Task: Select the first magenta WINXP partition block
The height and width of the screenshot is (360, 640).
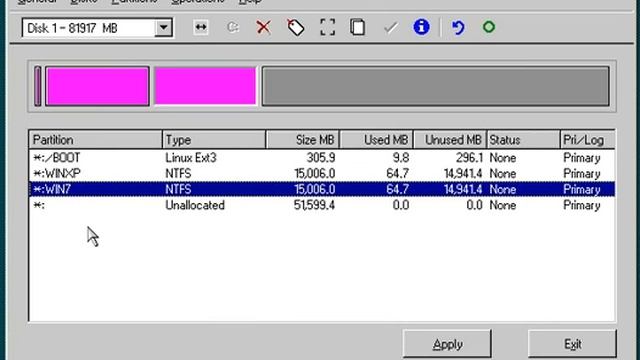Action: point(97,86)
